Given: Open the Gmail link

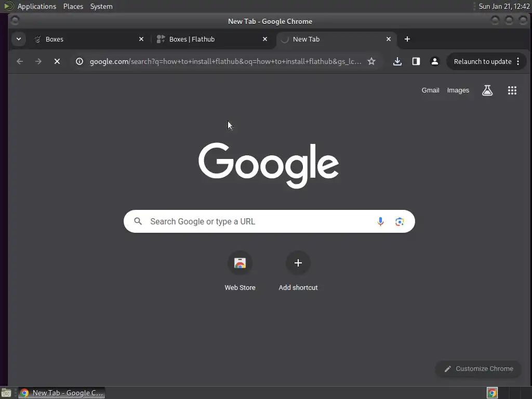Looking at the screenshot, I should pos(430,90).
